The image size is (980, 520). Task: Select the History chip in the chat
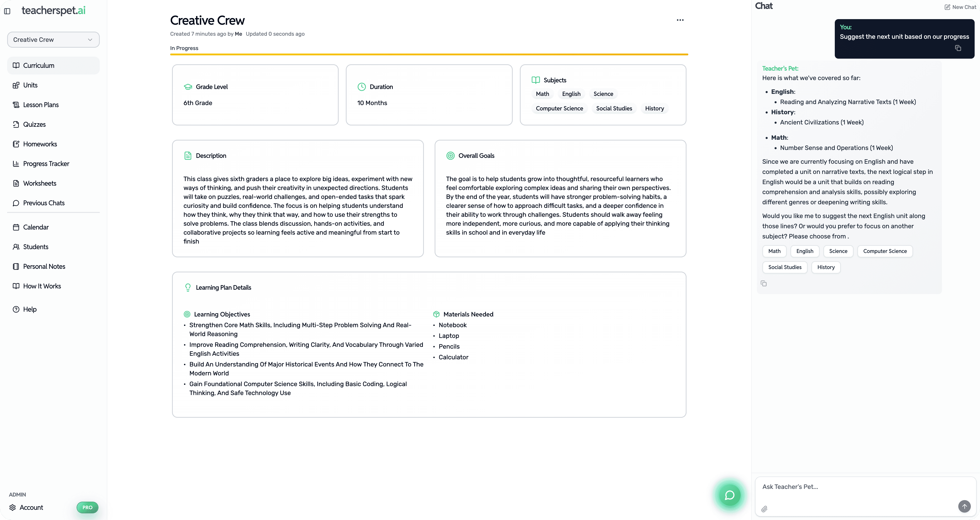826,267
